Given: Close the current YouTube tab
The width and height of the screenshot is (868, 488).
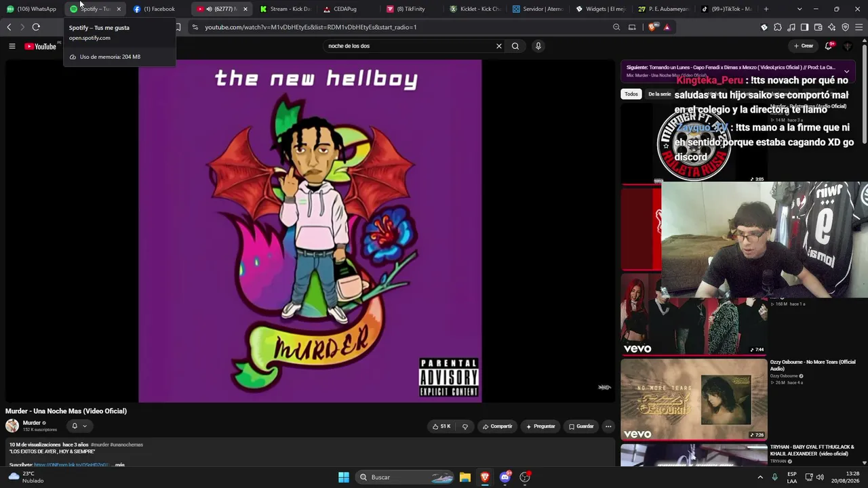Looking at the screenshot, I should pos(245,9).
